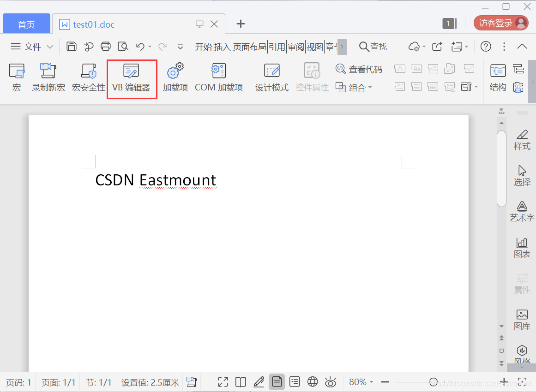Open the help question mark icon
The width and height of the screenshot is (536, 392).
[486, 47]
